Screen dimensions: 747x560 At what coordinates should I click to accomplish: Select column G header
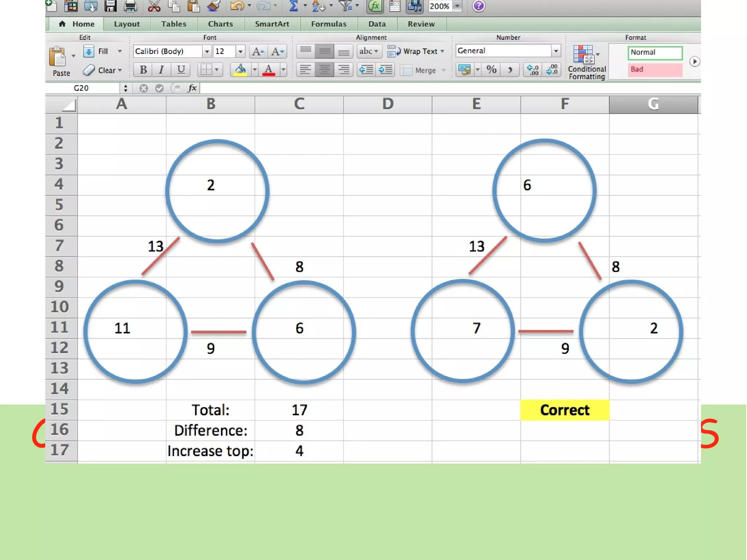click(653, 104)
